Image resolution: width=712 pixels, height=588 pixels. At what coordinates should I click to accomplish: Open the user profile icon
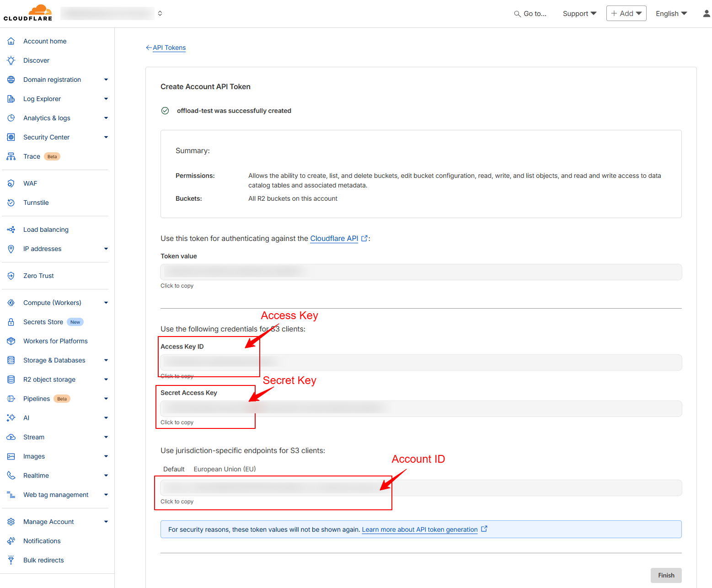pos(706,14)
